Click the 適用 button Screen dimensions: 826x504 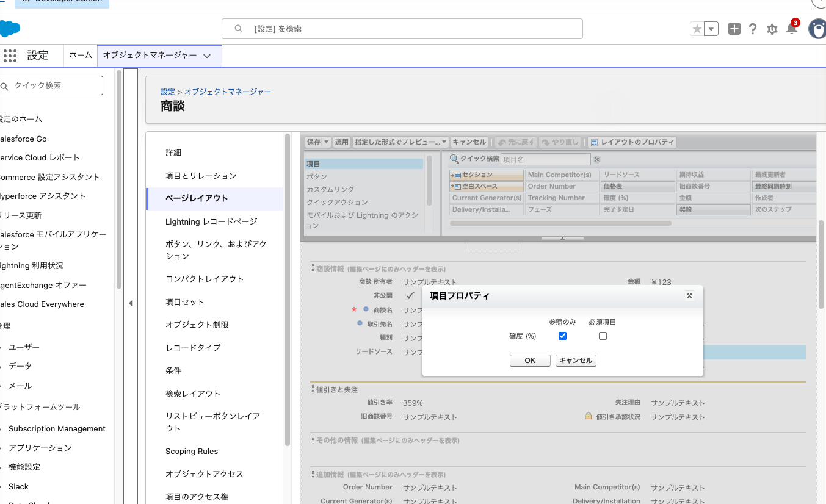(x=342, y=142)
